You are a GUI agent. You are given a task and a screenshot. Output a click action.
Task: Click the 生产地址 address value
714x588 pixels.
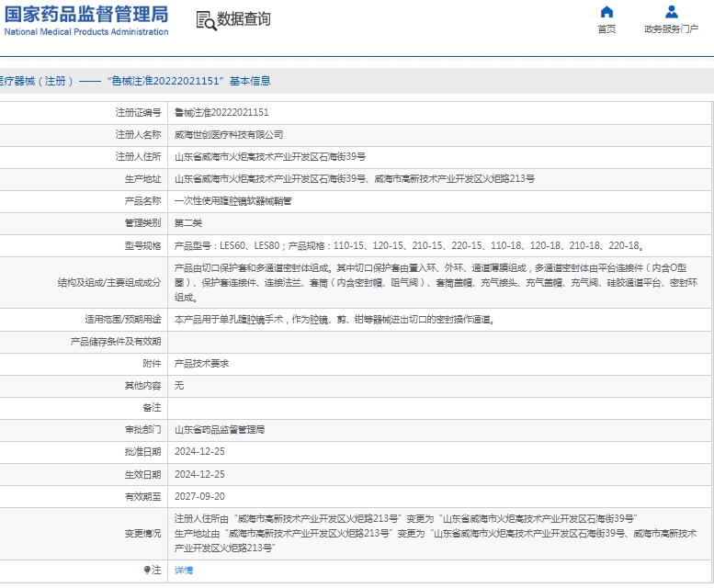click(x=355, y=179)
